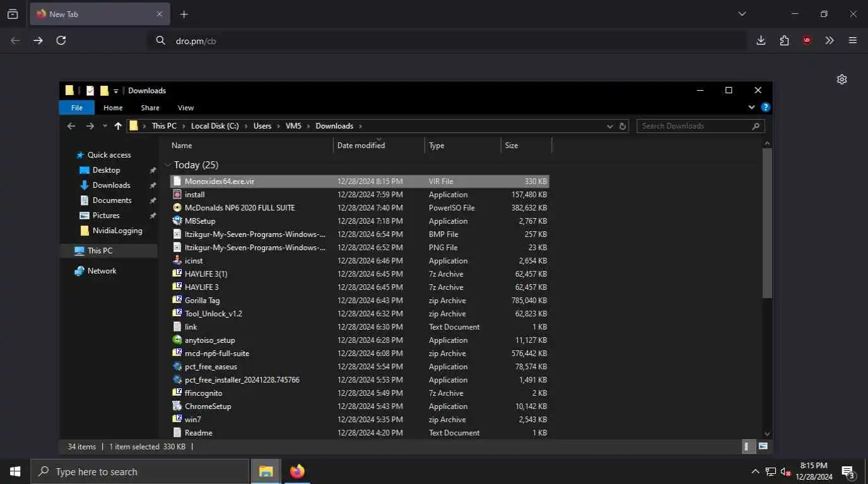Switch to large thumbnails view layout

click(x=763, y=447)
